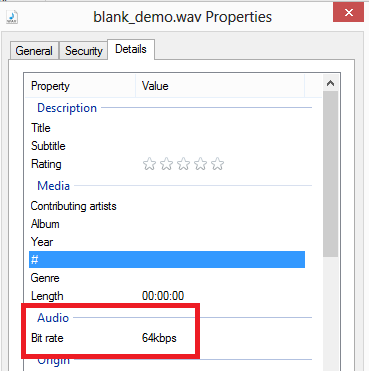Select the Title property row
Image resolution: width=369 pixels, height=371 pixels.
[x=167, y=128]
